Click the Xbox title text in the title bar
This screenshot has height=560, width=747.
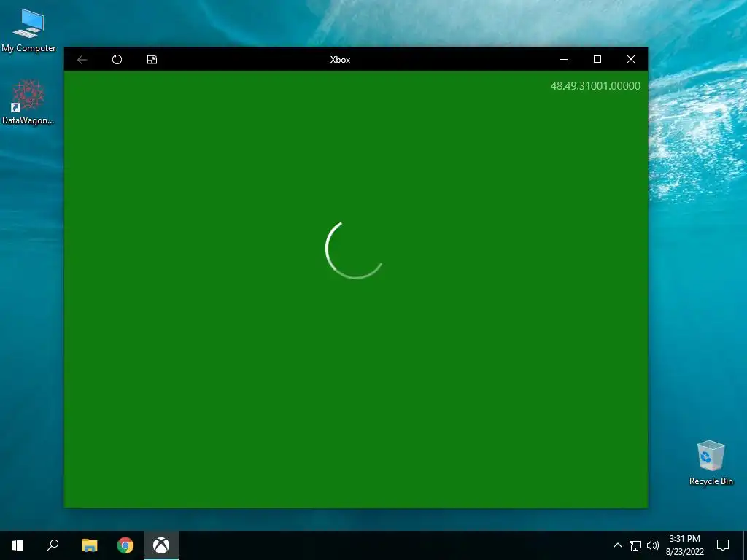[340, 60]
